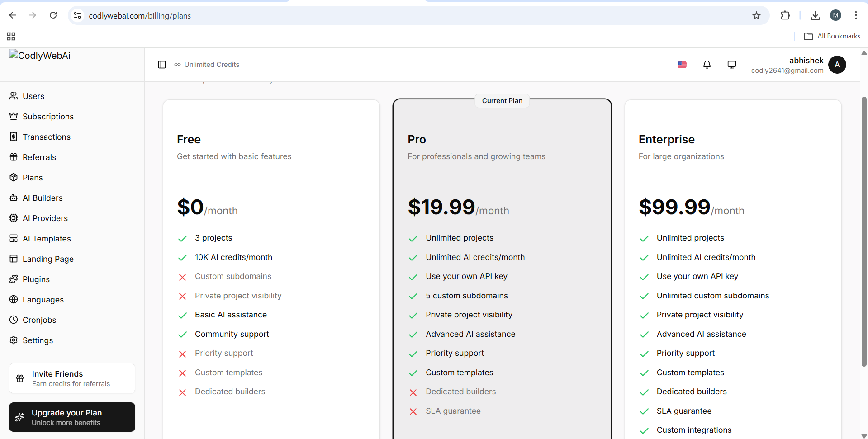The width and height of the screenshot is (868, 439).
Task: Click the AI Builders robot icon
Action: coord(14,198)
